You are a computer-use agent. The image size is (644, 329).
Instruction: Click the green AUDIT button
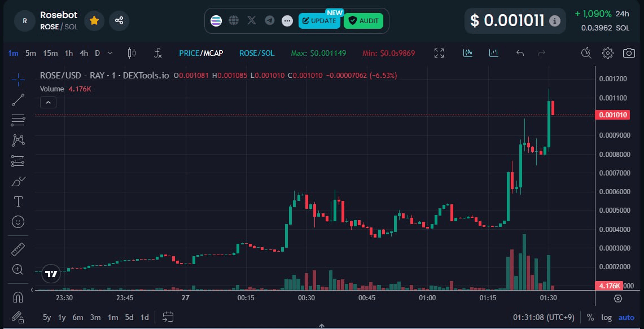click(x=363, y=20)
